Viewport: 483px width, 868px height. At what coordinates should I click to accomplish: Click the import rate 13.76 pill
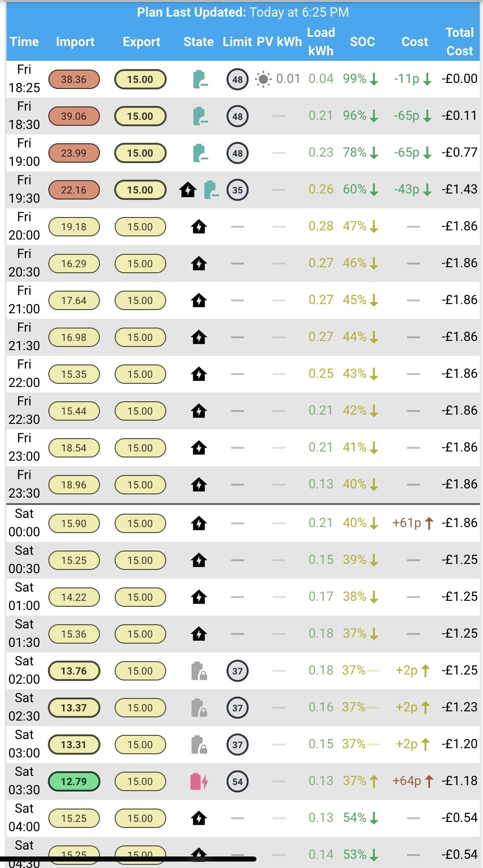coord(74,671)
